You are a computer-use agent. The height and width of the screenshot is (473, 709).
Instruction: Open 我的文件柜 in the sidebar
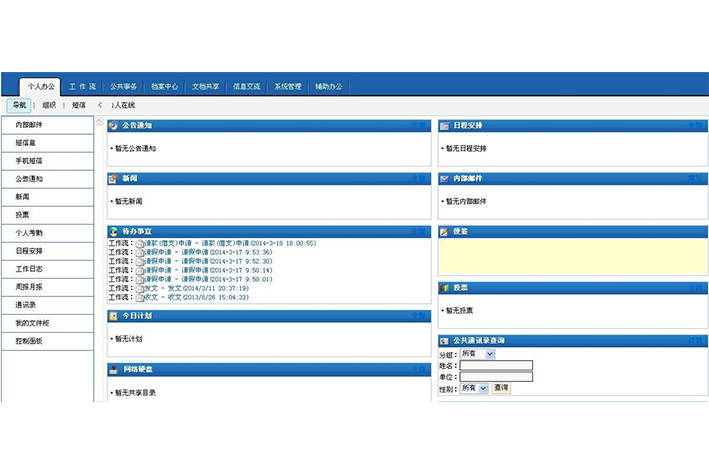click(47, 323)
